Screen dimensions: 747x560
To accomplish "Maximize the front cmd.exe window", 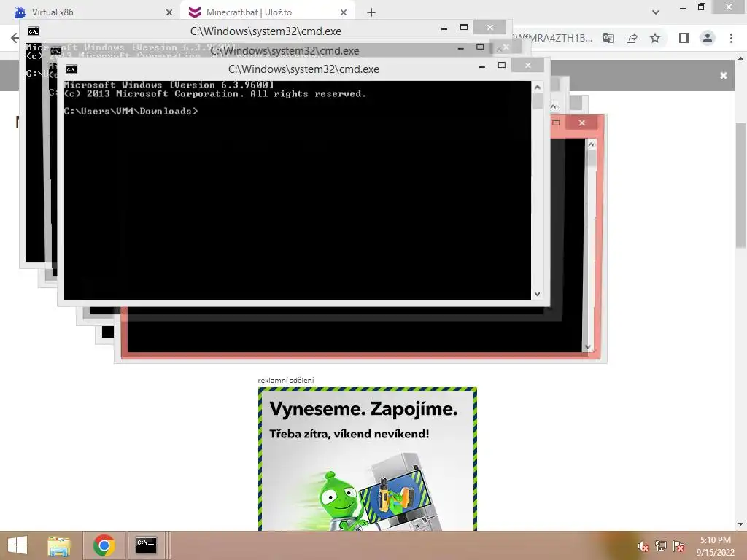I will point(502,65).
